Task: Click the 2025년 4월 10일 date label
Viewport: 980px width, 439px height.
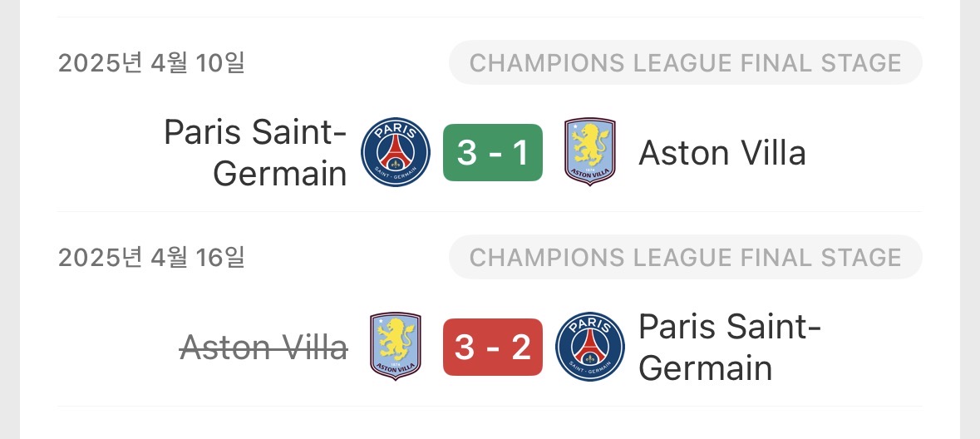Action: click(x=151, y=63)
